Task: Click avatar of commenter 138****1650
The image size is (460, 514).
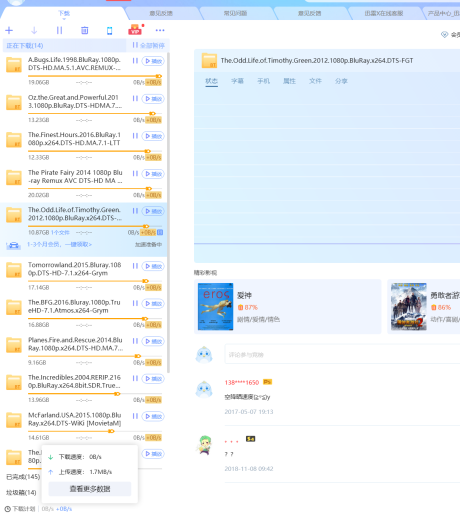Action: point(204,389)
